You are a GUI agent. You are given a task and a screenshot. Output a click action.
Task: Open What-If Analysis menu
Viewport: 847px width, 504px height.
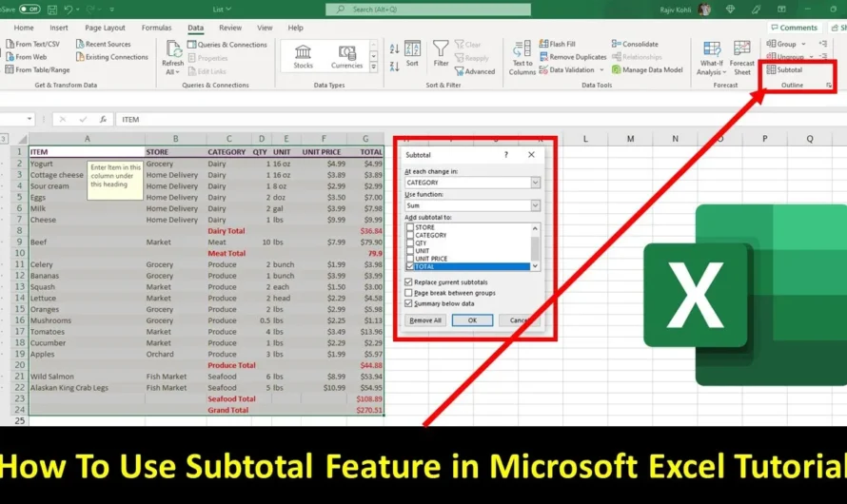[712, 58]
